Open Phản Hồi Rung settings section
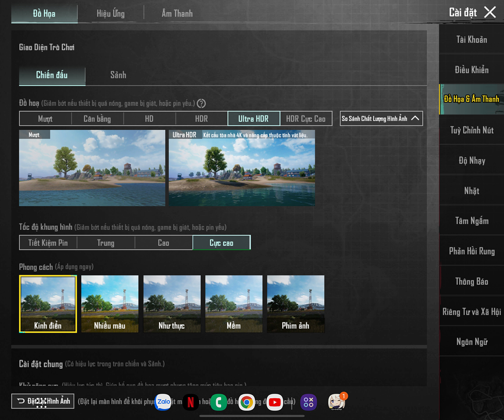Image resolution: width=504 pixels, height=420 pixels. click(472, 251)
